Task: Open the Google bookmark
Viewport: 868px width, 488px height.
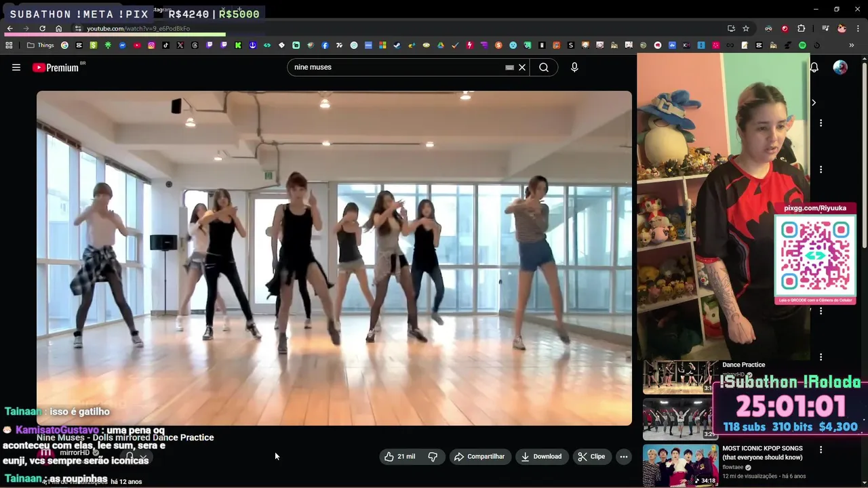Action: 64,45
